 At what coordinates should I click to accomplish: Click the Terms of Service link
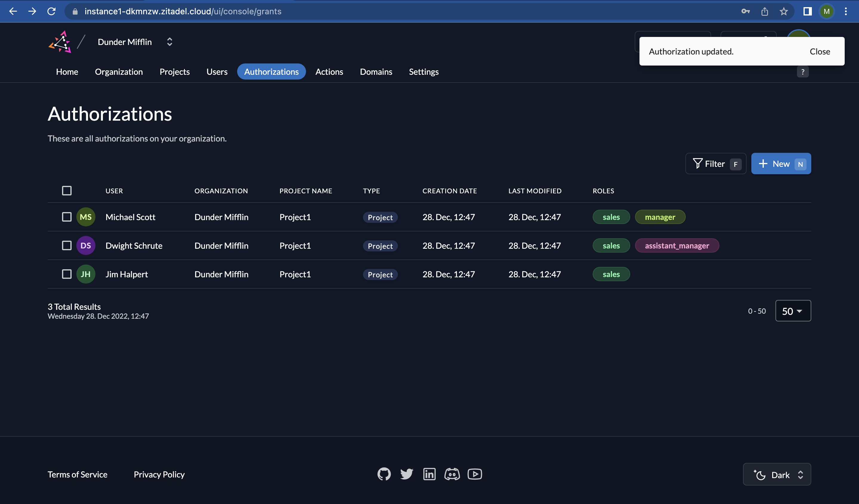click(x=78, y=474)
